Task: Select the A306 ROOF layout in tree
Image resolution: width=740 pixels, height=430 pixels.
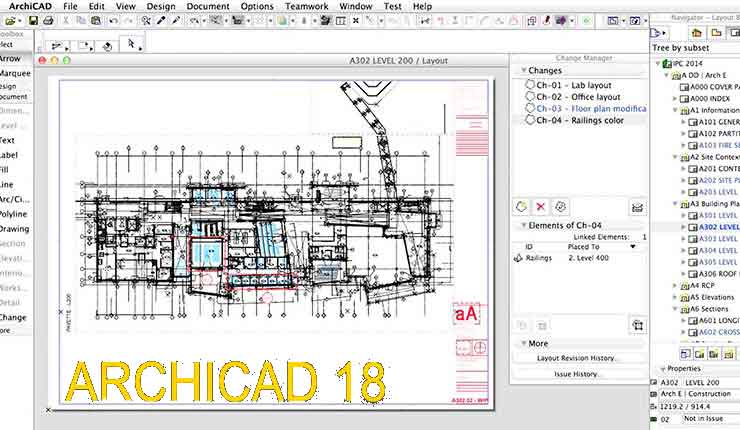Action: 714,274
